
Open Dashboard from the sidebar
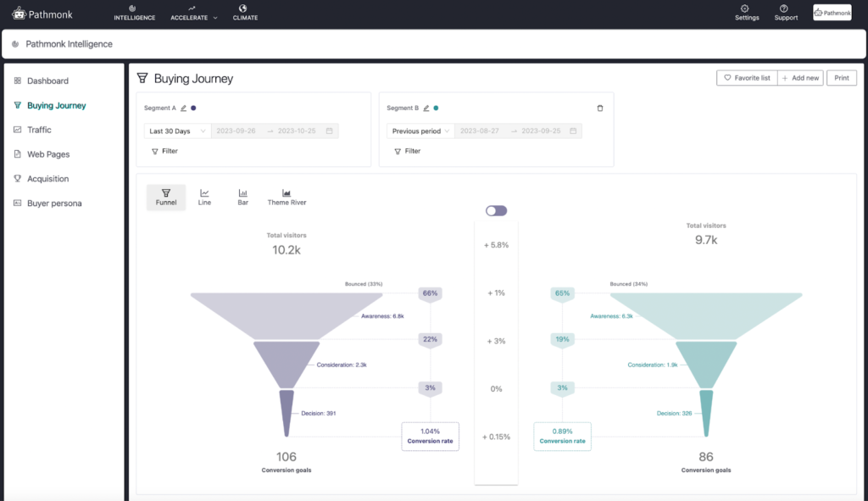point(43,81)
